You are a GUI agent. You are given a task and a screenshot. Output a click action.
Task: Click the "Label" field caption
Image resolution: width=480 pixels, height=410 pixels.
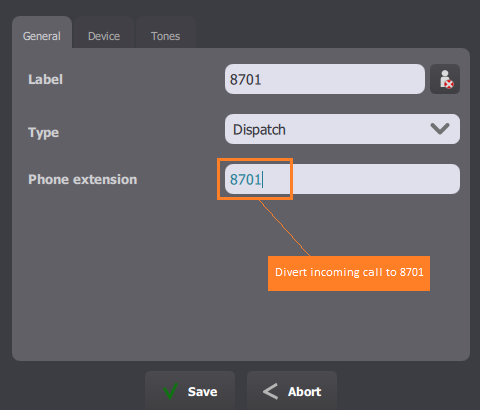(45, 79)
